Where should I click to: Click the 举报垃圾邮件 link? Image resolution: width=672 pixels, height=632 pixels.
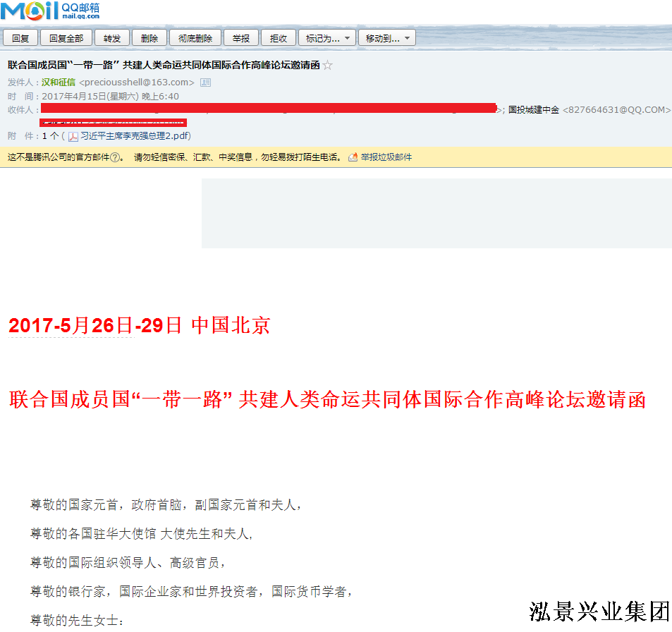[386, 157]
